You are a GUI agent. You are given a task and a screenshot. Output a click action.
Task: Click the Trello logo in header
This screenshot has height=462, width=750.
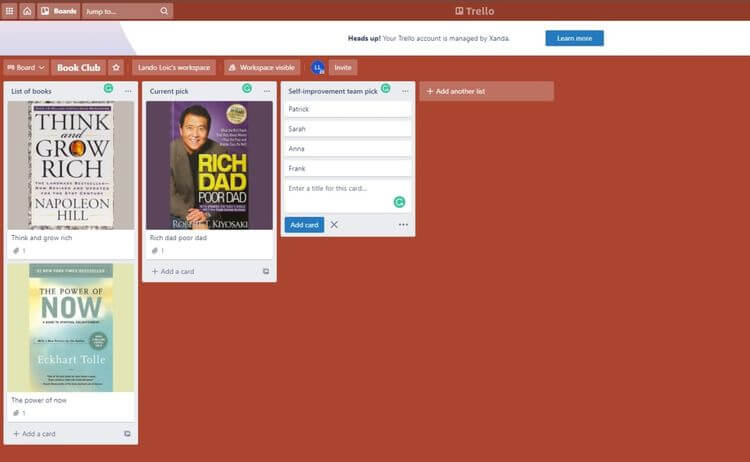pos(474,11)
